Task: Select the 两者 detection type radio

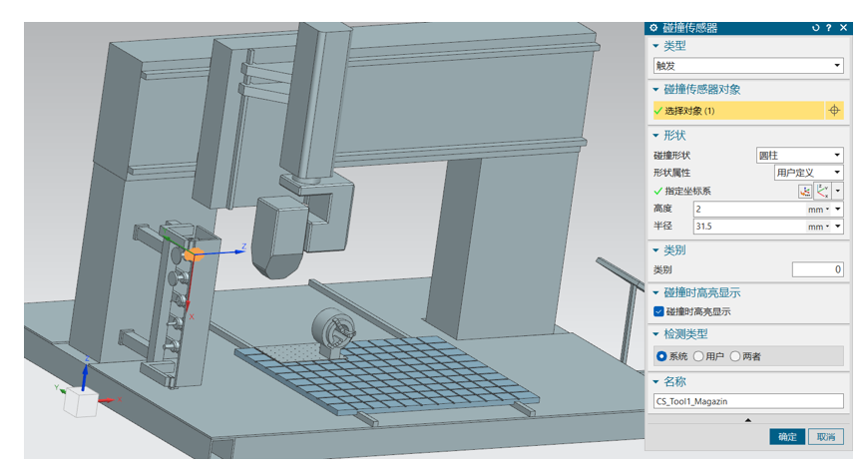Action: coord(735,356)
